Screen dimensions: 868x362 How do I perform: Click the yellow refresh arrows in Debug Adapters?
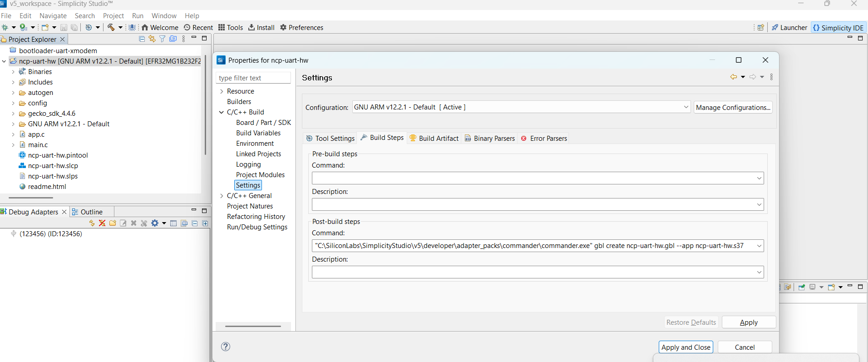tap(92, 223)
